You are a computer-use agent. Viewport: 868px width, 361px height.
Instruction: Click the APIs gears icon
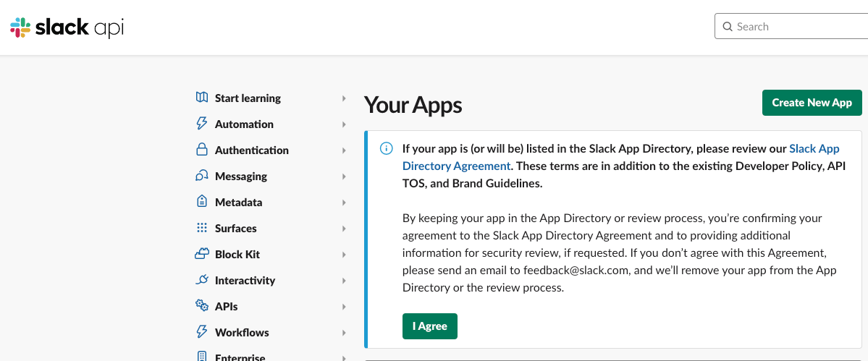coord(202,305)
